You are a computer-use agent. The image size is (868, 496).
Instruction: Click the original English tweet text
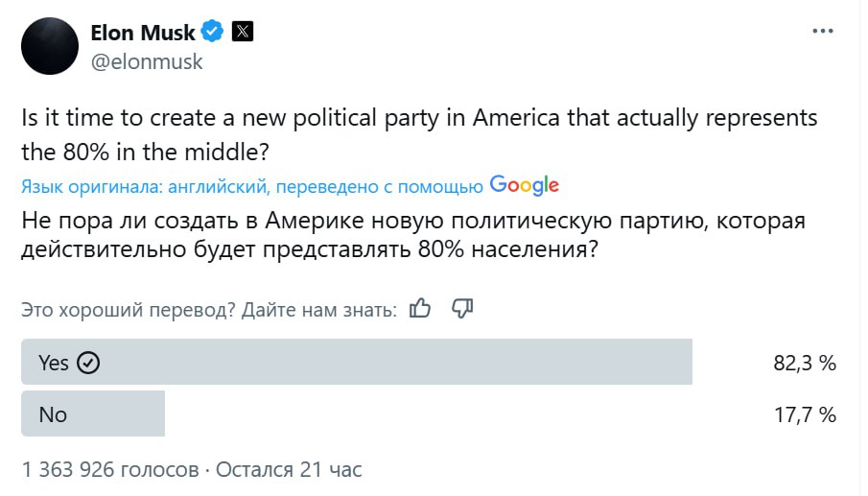click(419, 133)
